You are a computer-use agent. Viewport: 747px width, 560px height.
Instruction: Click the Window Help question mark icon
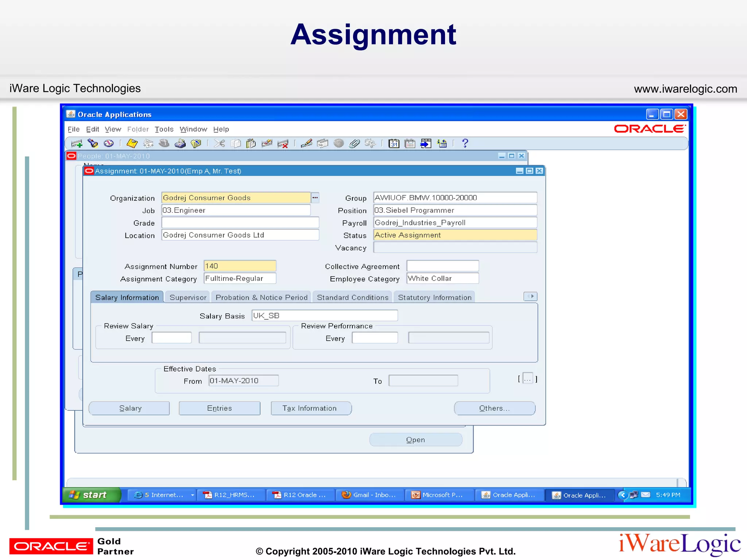click(465, 144)
